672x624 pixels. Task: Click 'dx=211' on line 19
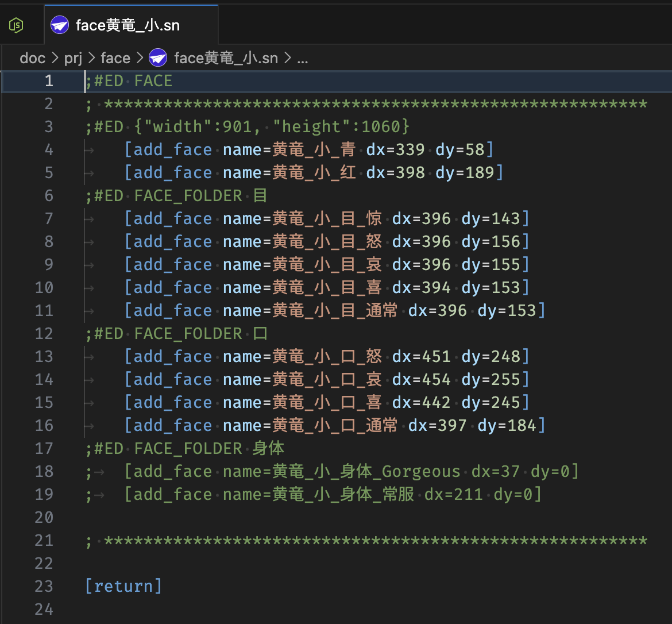pyautogui.click(x=454, y=494)
